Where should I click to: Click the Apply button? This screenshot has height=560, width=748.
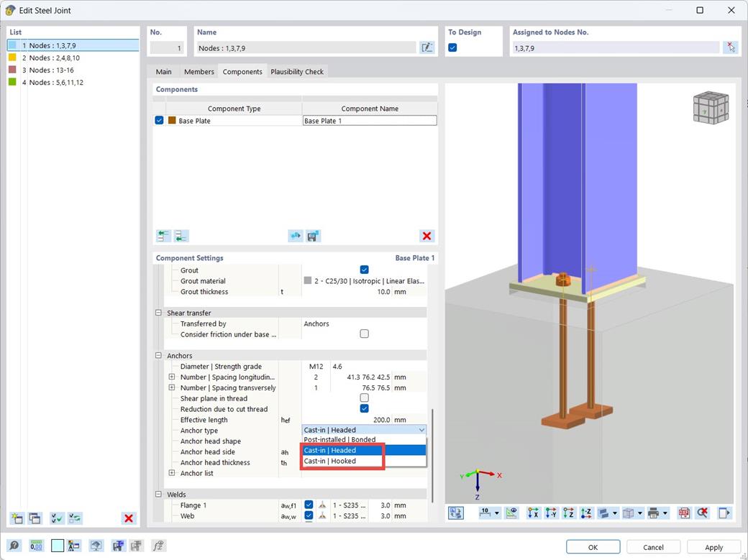pyautogui.click(x=713, y=547)
